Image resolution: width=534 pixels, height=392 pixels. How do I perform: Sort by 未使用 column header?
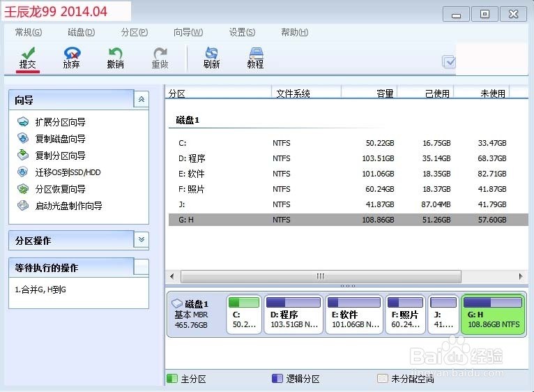[482, 93]
